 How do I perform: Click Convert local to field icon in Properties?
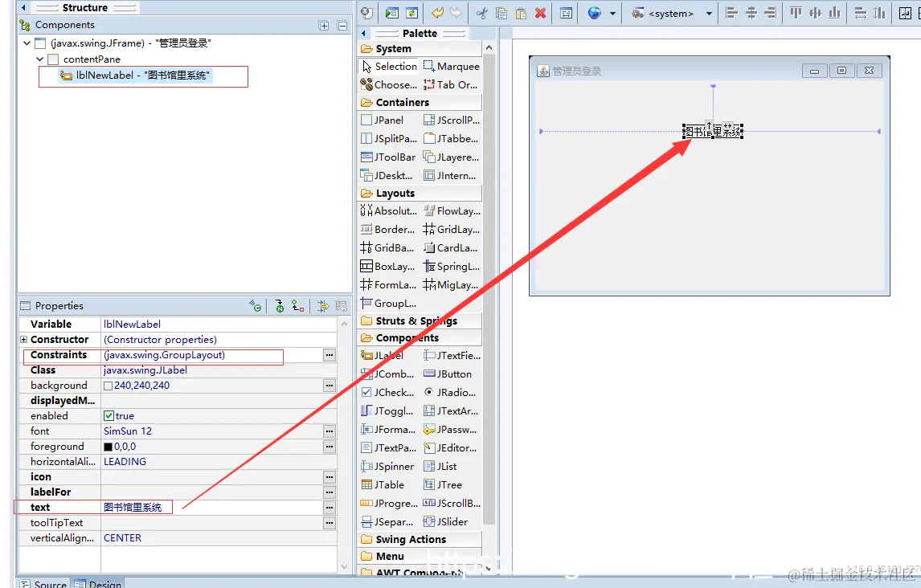pos(298,306)
